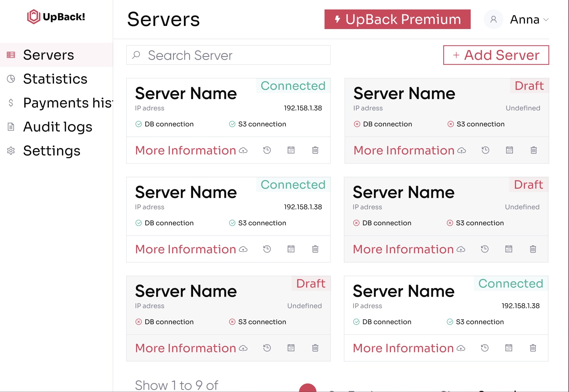Click calendar icon on middle-right Draft server
Viewport: 569px width, 392px height.
pos(509,249)
